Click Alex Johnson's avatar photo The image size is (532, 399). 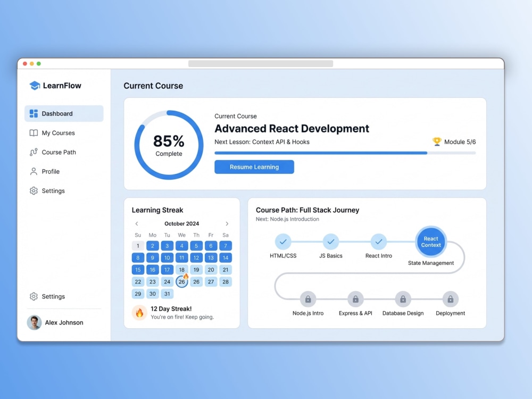click(34, 322)
